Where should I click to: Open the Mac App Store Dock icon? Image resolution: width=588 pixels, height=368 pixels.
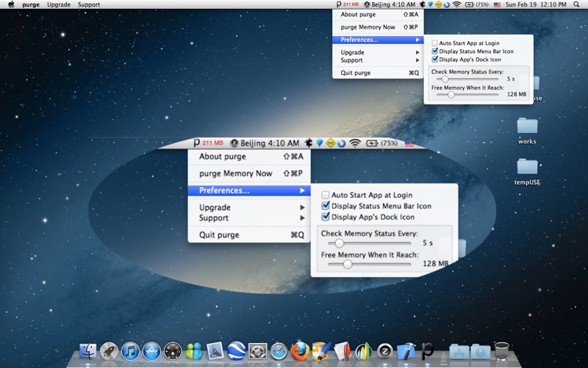pos(151,352)
